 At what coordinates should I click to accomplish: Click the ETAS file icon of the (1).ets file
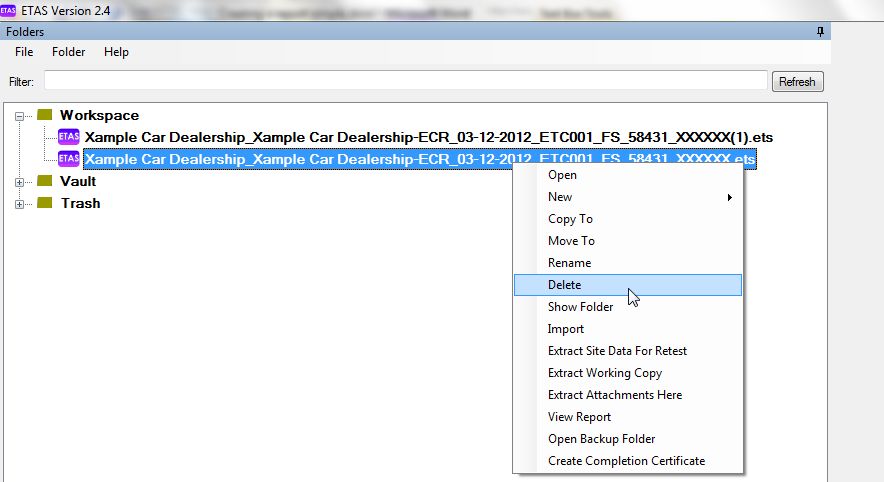pos(69,136)
